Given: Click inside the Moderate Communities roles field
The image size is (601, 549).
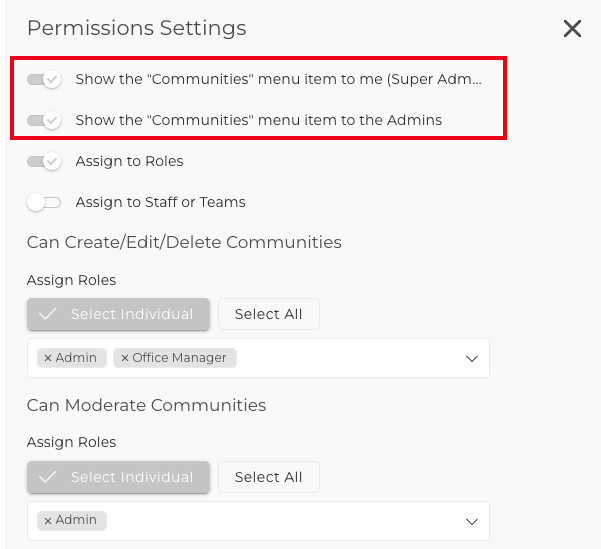Looking at the screenshot, I should point(258,521).
